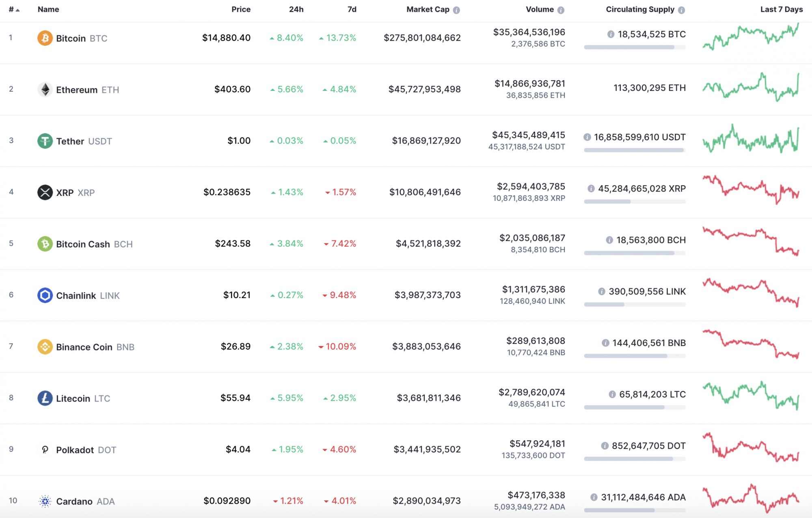Open Bitcoin 7-day sparkline chart
Screen dimensions: 812x518
[751, 37]
